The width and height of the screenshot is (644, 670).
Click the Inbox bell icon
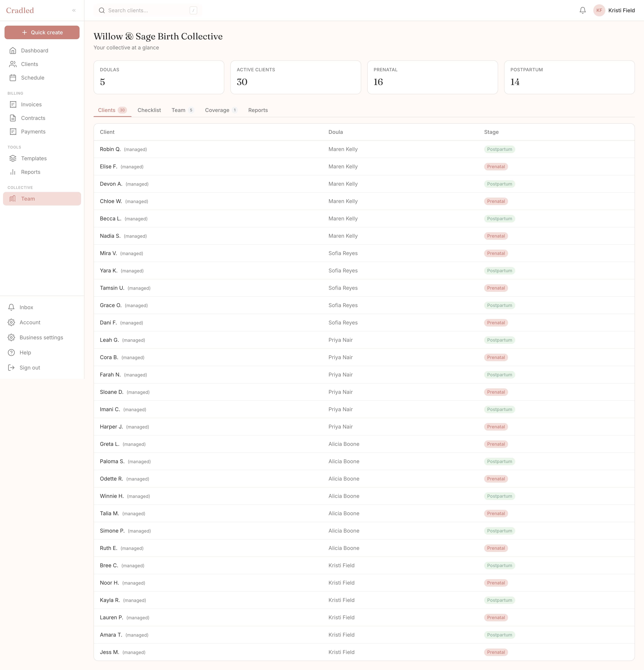[x=11, y=307]
